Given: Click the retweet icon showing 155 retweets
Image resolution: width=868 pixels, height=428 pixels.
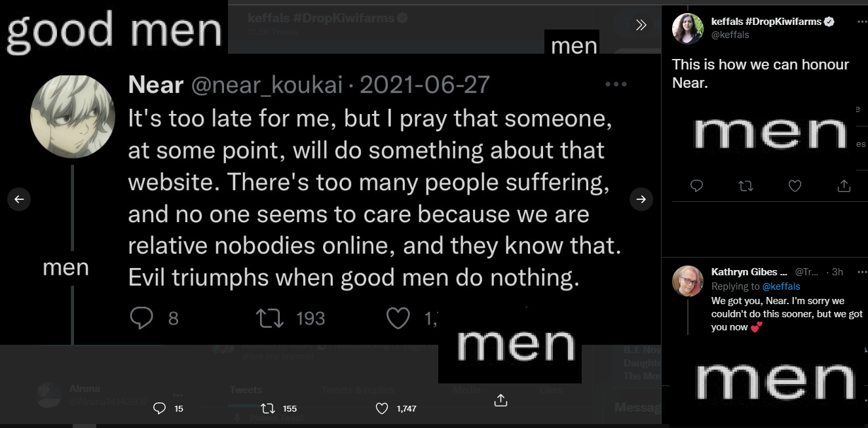Looking at the screenshot, I should coord(267,408).
